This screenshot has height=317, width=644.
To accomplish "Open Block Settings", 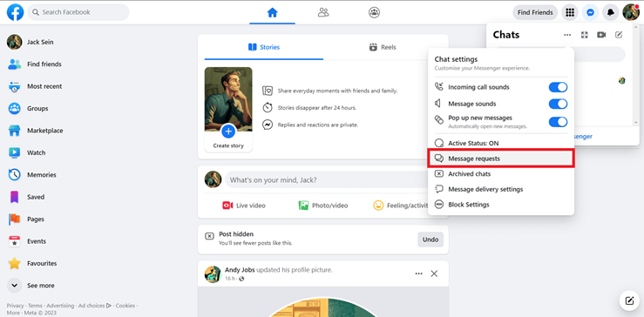I will tap(501, 205).
